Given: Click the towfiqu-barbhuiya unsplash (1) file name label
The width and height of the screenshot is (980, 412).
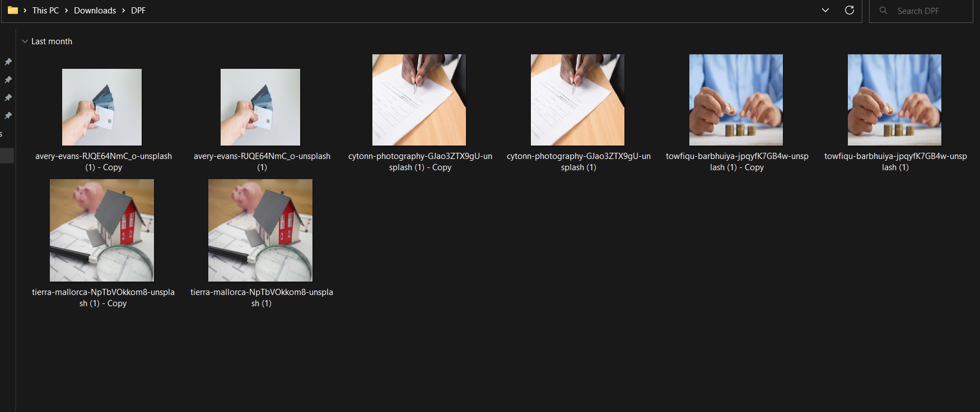Looking at the screenshot, I should click(x=895, y=162).
